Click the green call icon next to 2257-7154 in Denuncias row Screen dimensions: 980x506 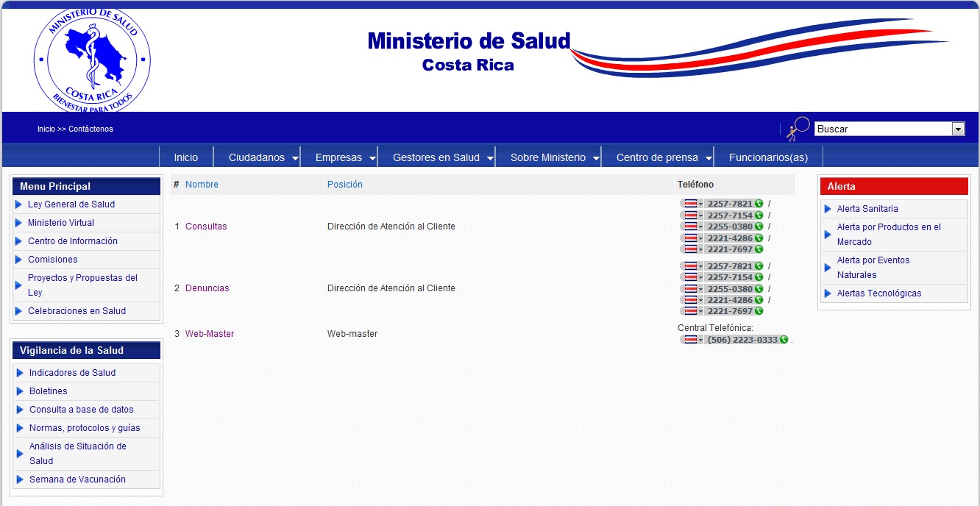point(759,277)
